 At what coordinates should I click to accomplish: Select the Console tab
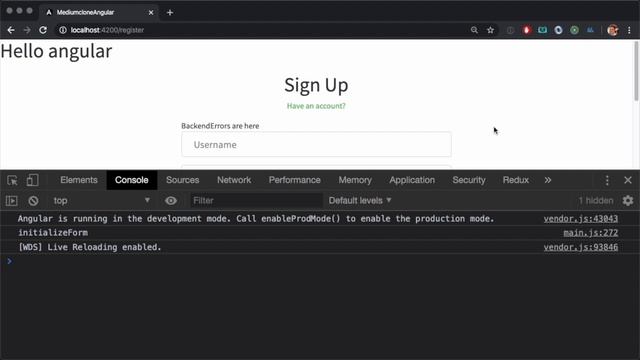tap(131, 180)
